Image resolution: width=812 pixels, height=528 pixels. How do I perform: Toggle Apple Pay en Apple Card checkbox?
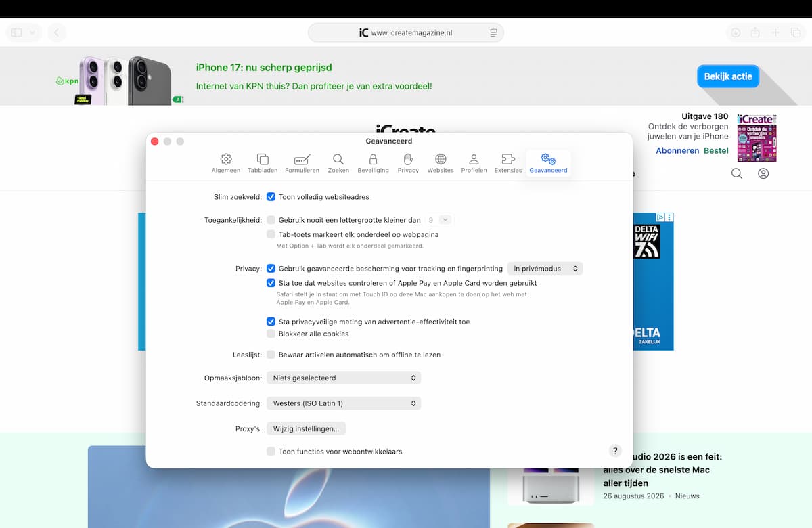point(271,283)
